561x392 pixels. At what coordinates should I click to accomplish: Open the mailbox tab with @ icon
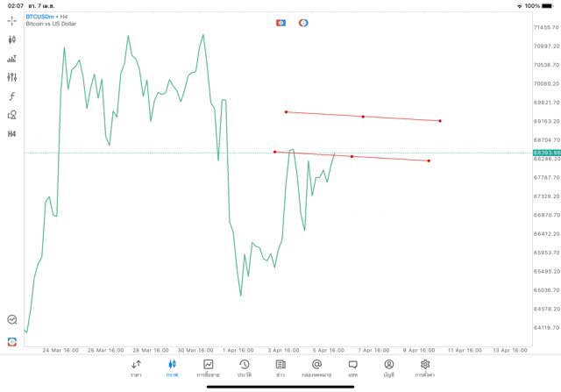point(316,367)
